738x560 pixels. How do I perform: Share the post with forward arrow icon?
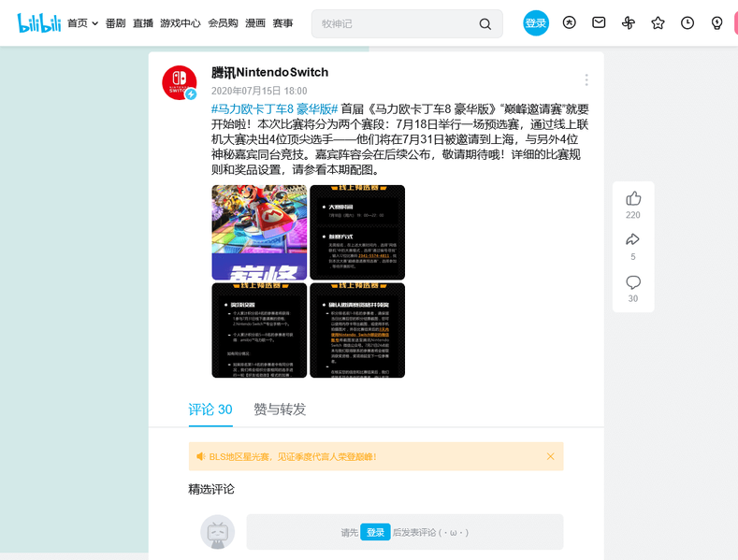(x=632, y=240)
